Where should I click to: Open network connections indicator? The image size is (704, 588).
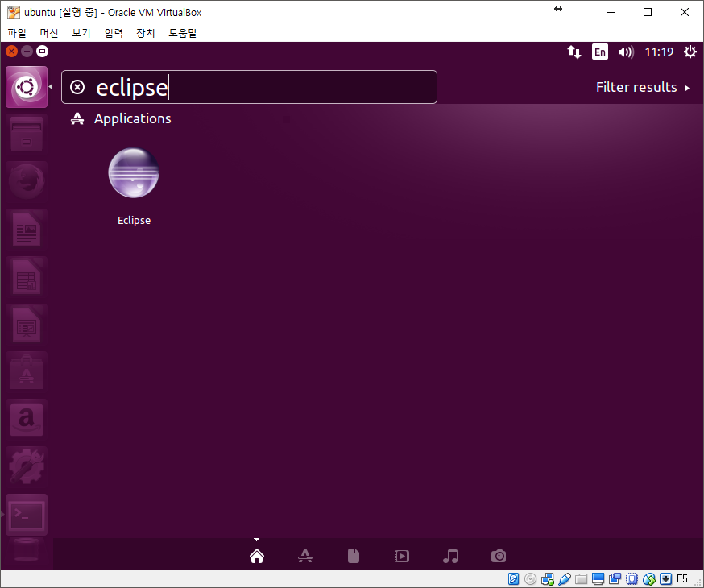(x=574, y=52)
